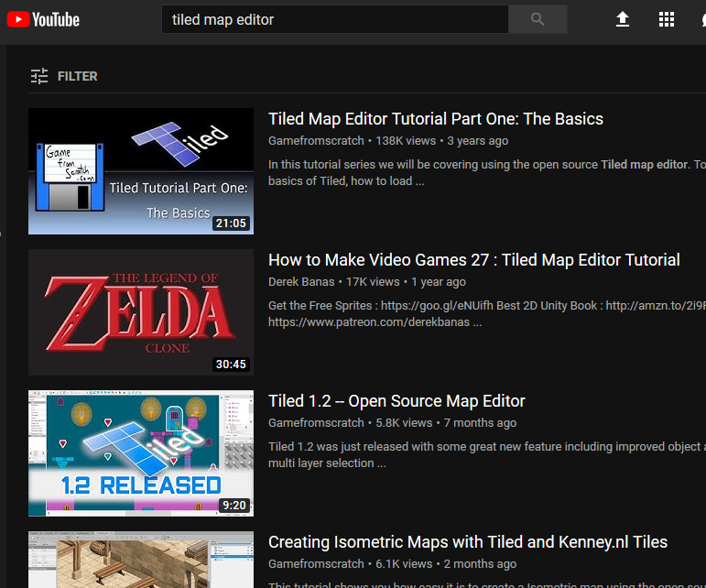This screenshot has height=588, width=706.
Task: Open 'Tiled 1.2 – Open Source Map Editor' title
Action: [x=396, y=401]
